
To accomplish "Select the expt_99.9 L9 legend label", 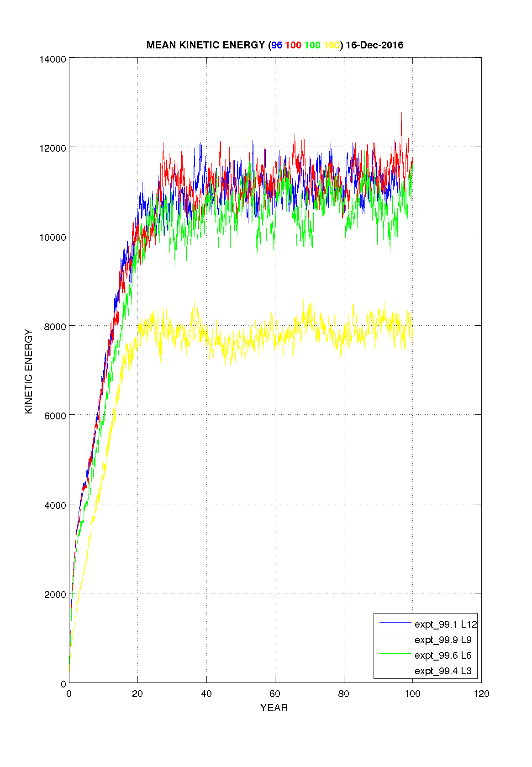I will point(442,640).
